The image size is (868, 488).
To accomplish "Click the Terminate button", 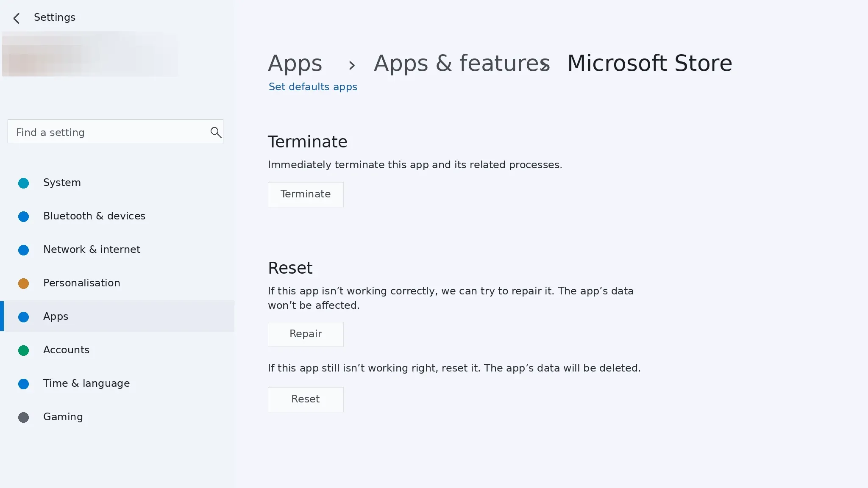I will 306,194.
